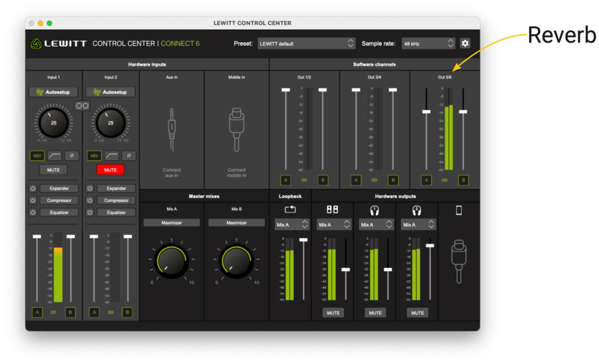Click the stereo link icon between Input 1 and 2

click(82, 106)
